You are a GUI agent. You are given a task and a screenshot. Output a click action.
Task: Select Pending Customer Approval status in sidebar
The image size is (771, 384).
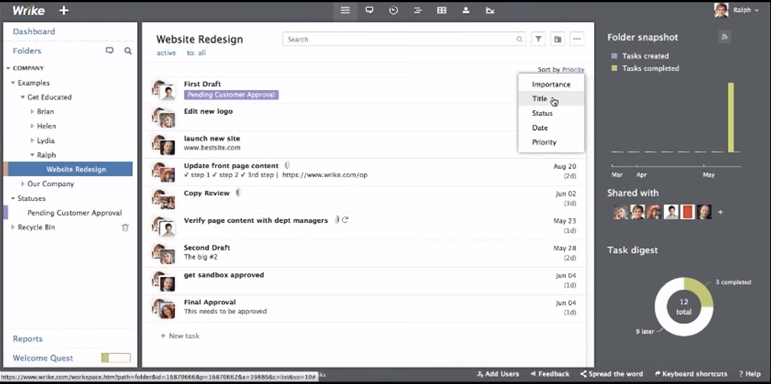(x=75, y=213)
